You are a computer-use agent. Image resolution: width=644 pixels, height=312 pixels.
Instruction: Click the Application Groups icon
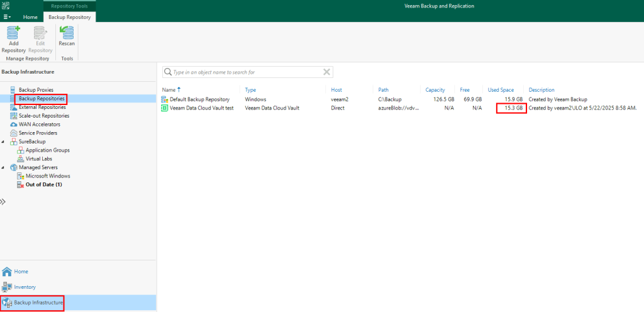21,150
